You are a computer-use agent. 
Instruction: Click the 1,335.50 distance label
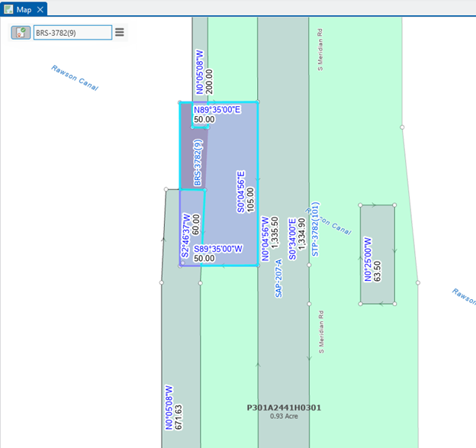pyautogui.click(x=275, y=233)
